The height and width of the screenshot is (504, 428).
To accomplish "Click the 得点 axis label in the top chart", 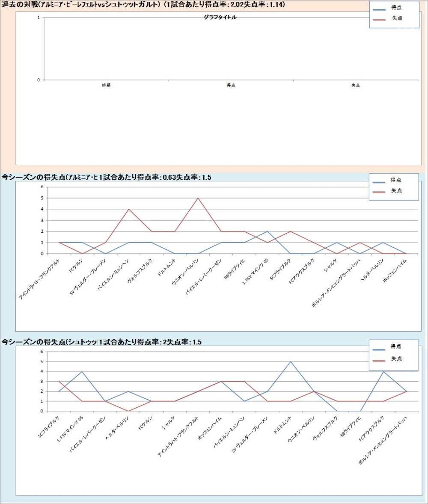I will [x=231, y=86].
